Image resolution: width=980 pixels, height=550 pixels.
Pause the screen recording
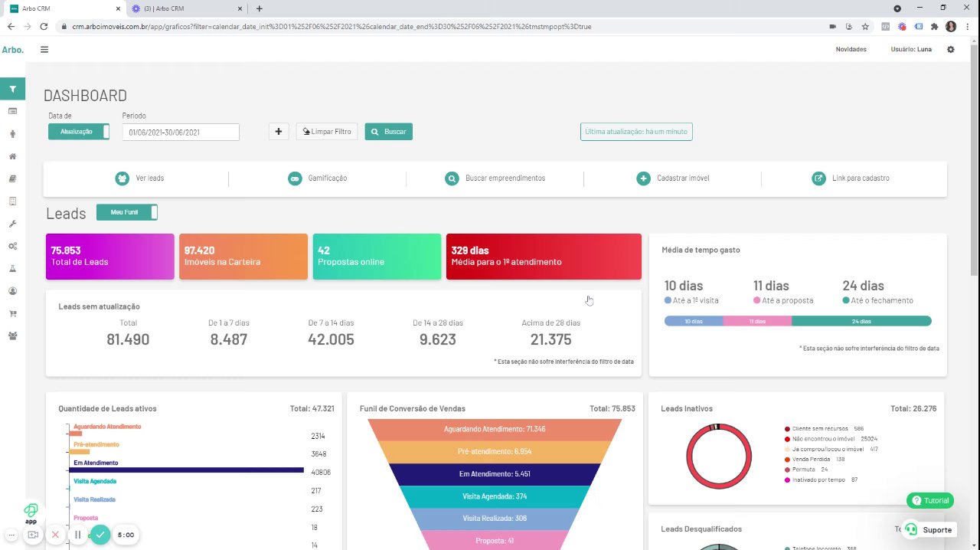[x=77, y=535]
